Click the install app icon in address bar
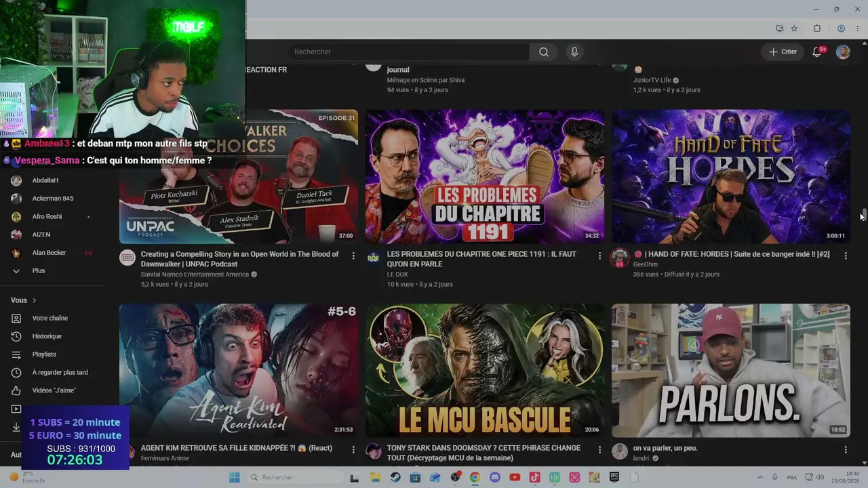The image size is (868, 488). coord(779,28)
